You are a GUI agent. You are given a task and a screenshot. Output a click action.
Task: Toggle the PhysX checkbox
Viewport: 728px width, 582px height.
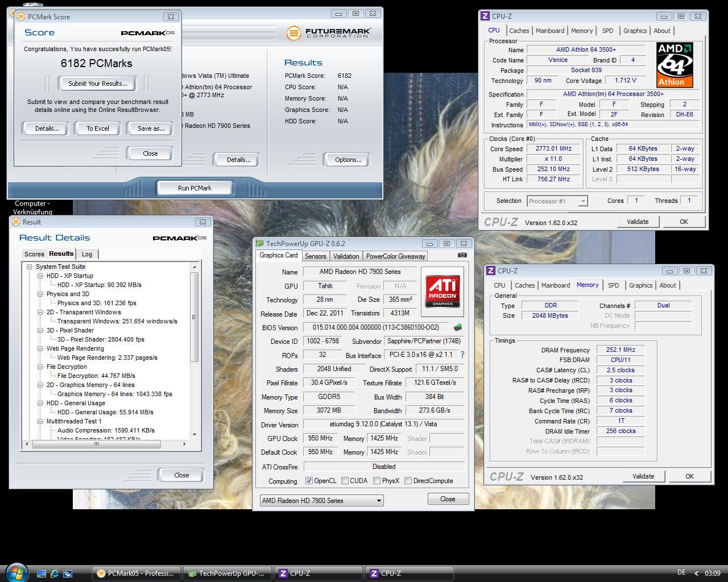point(377,481)
